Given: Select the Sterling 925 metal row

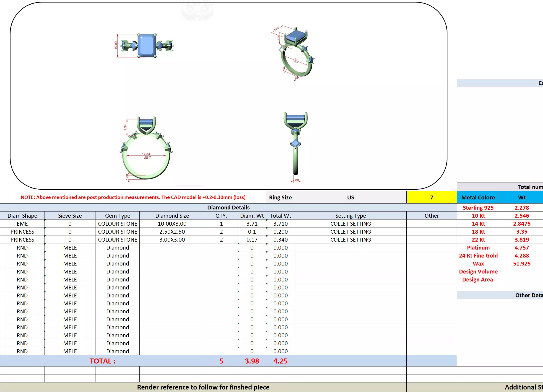Looking at the screenshot, I should (478, 208).
